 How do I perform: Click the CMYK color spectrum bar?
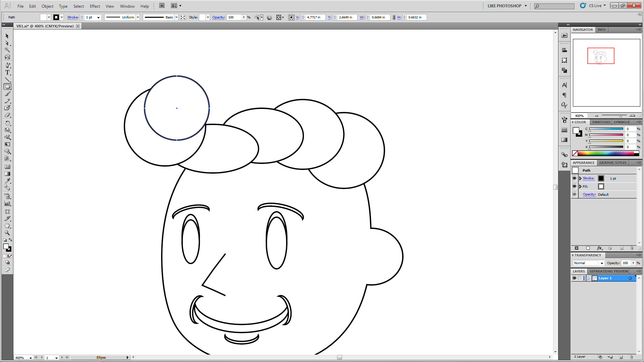coord(608,154)
